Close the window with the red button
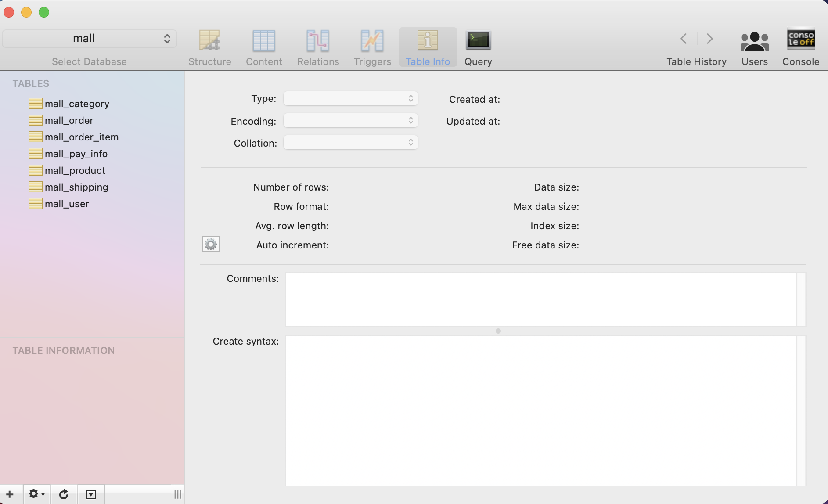The image size is (828, 504). (9, 12)
